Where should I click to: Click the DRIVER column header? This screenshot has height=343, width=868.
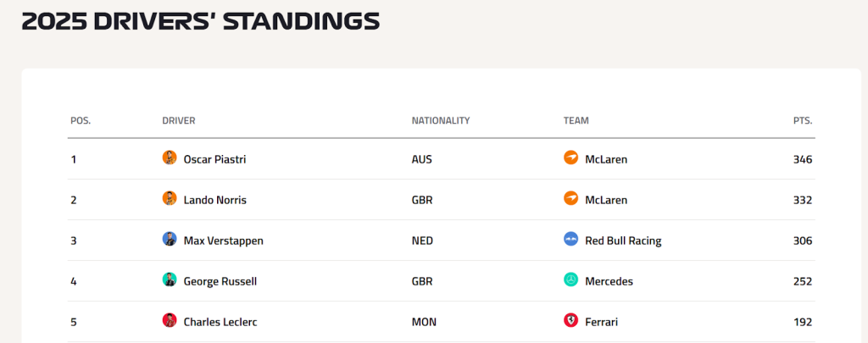click(x=179, y=121)
